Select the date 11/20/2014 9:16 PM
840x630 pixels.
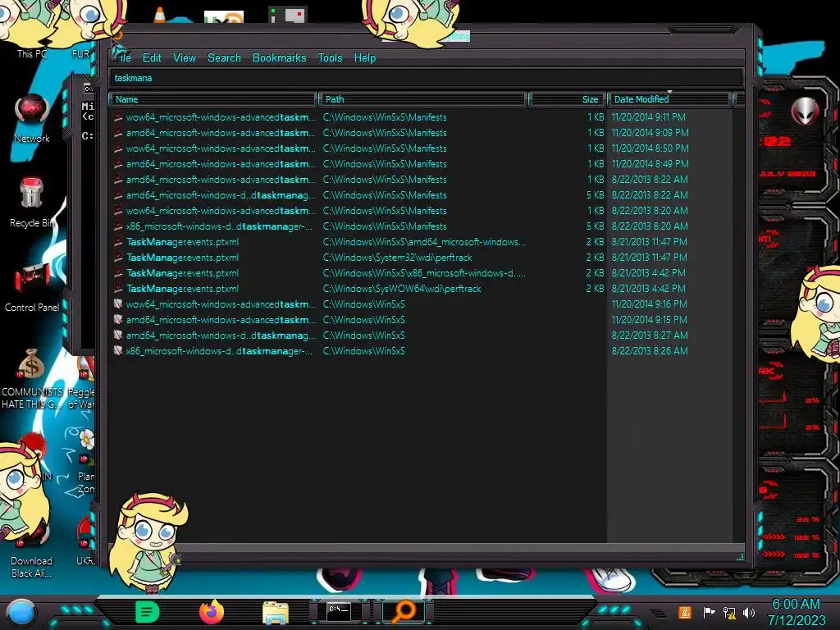(650, 304)
